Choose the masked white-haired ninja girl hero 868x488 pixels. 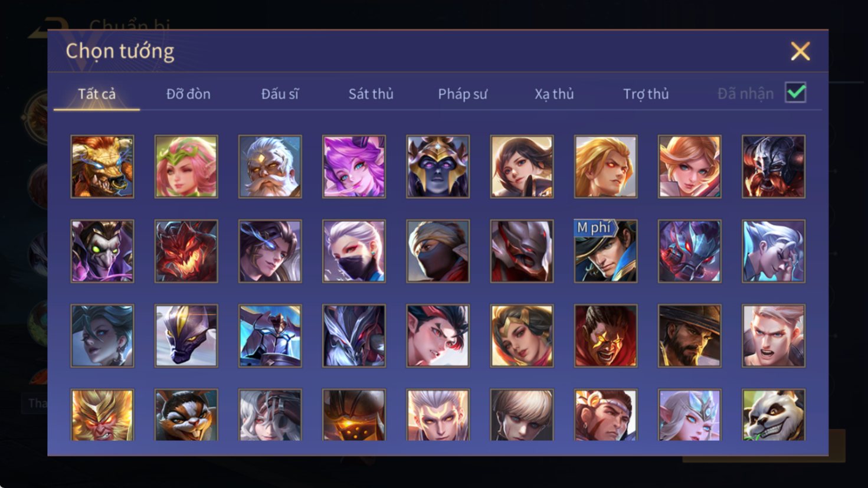pos(354,251)
